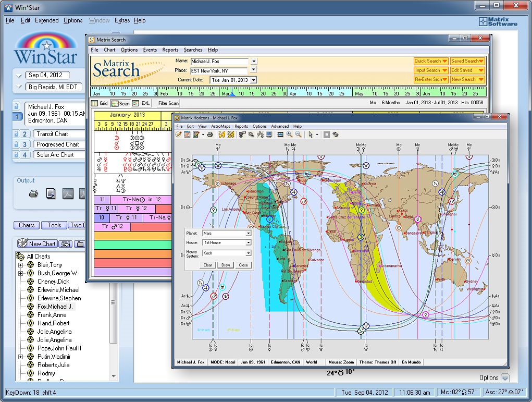This screenshot has width=532, height=402.
Task: Click the printer icon in WinStar Output panel
Action: (33, 194)
